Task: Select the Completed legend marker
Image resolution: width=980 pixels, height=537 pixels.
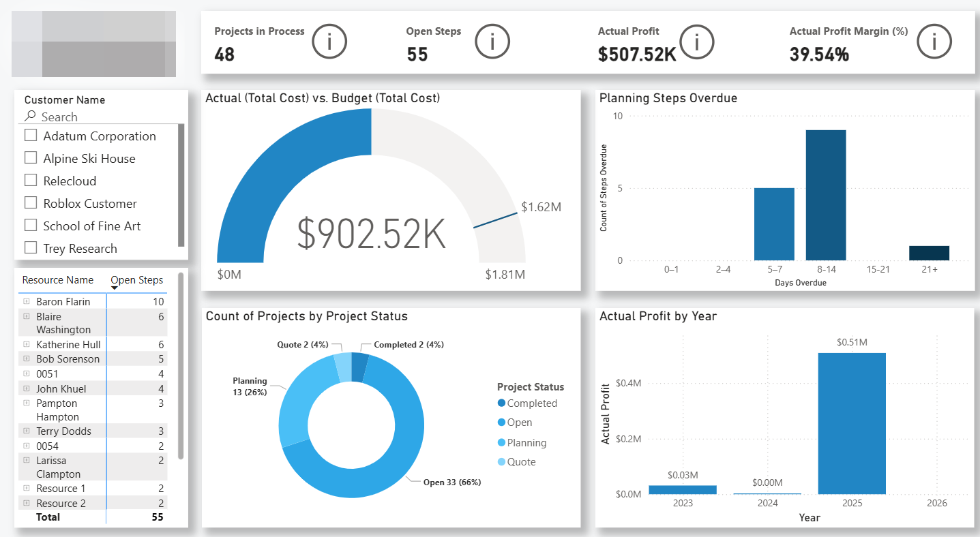Action: tap(501, 403)
